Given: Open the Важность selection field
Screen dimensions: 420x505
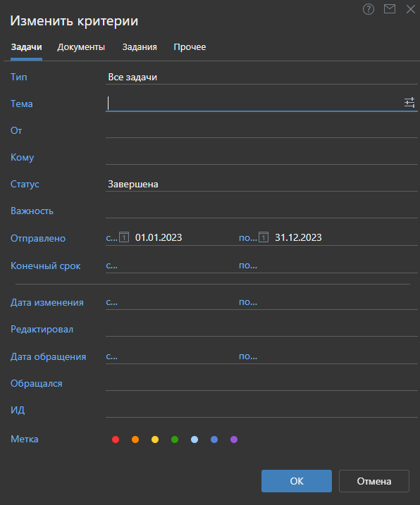Looking at the screenshot, I should point(261,211).
